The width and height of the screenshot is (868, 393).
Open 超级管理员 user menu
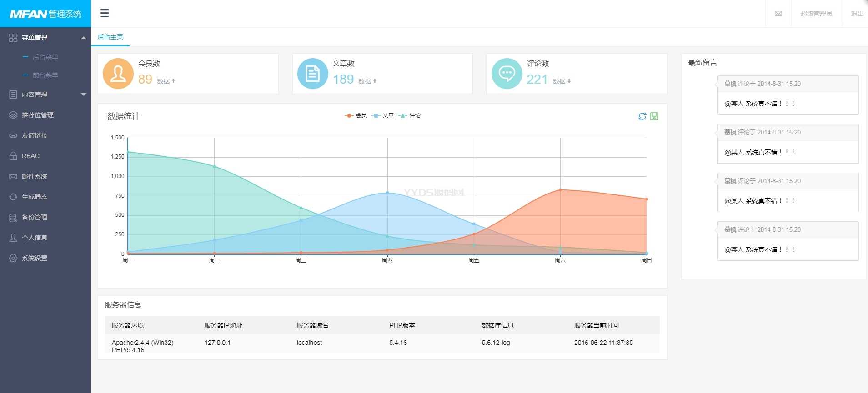(x=816, y=14)
